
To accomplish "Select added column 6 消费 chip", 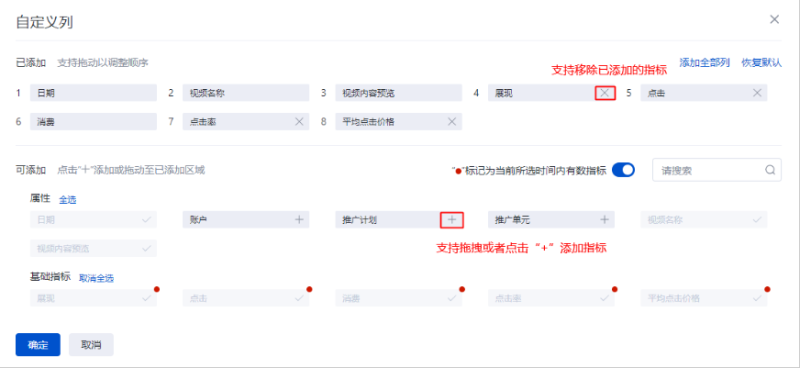I will [x=93, y=121].
